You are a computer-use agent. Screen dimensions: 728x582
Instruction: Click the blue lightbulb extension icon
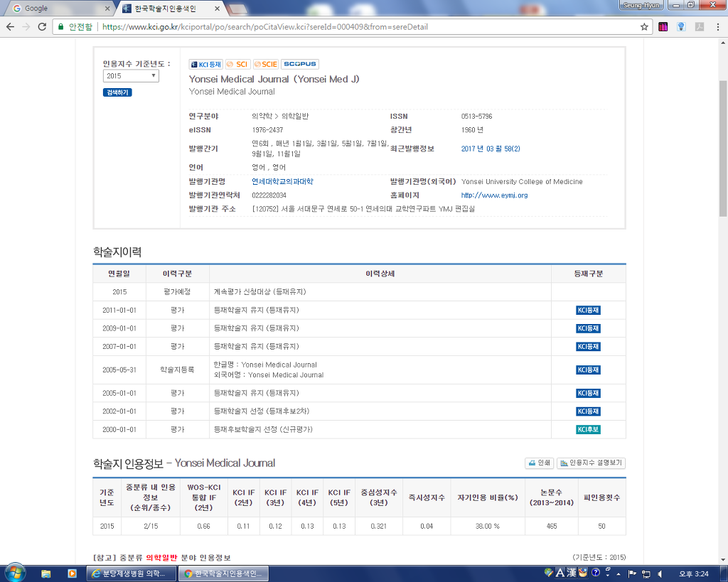(681, 27)
